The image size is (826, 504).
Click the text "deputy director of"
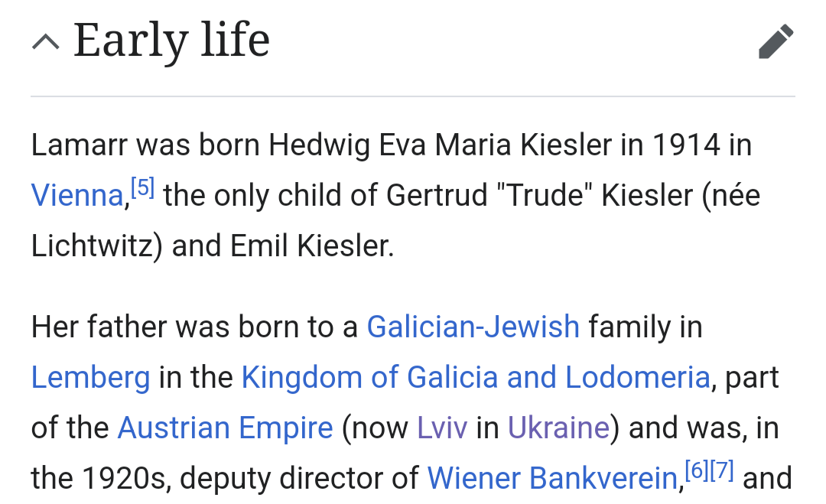point(299,479)
